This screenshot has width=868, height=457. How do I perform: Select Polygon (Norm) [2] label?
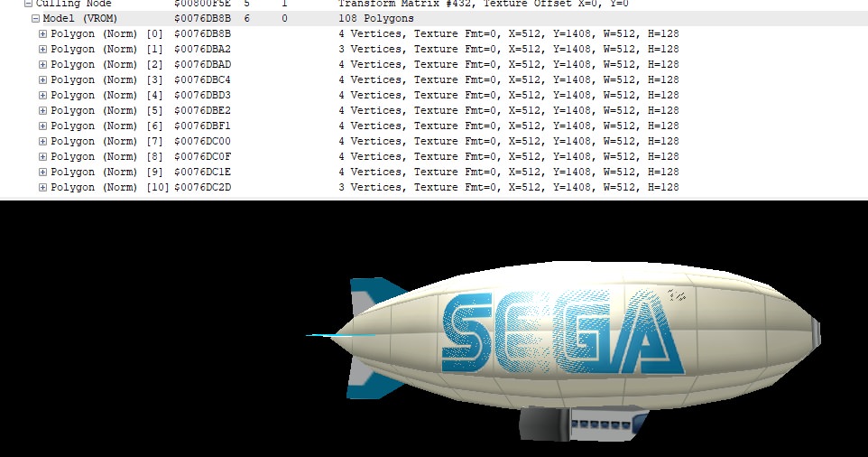[106, 65]
